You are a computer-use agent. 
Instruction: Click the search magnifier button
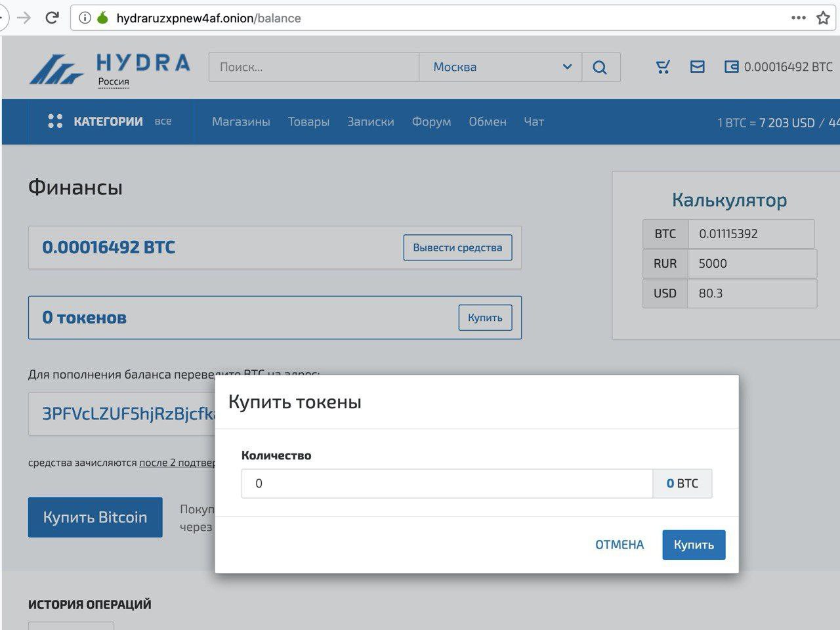[600, 67]
